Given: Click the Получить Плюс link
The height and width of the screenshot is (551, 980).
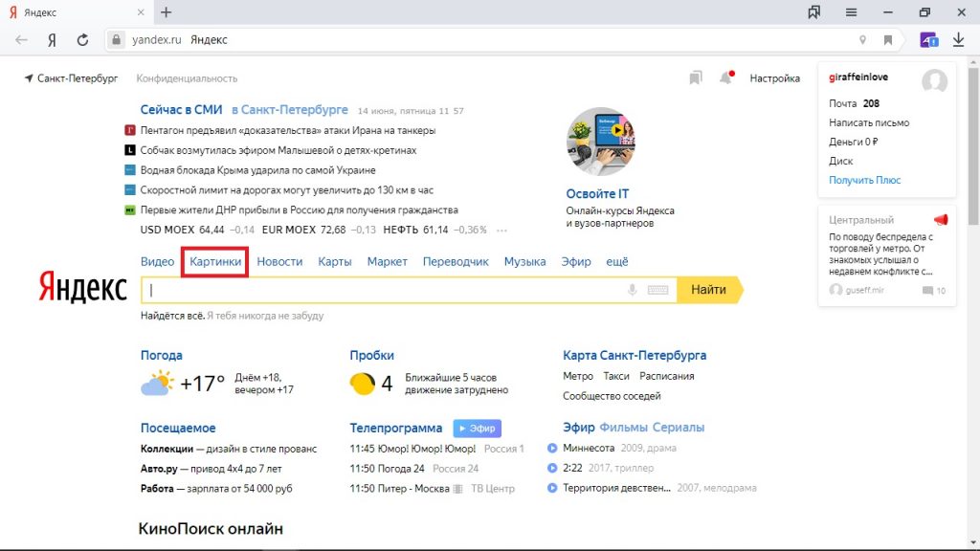Looking at the screenshot, I should [x=864, y=181].
